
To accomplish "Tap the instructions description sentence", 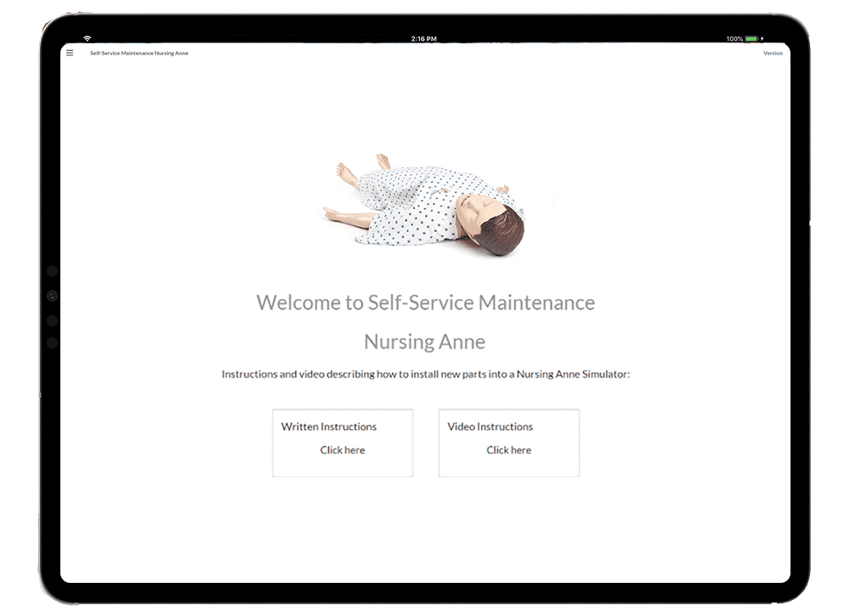I will (x=425, y=374).
